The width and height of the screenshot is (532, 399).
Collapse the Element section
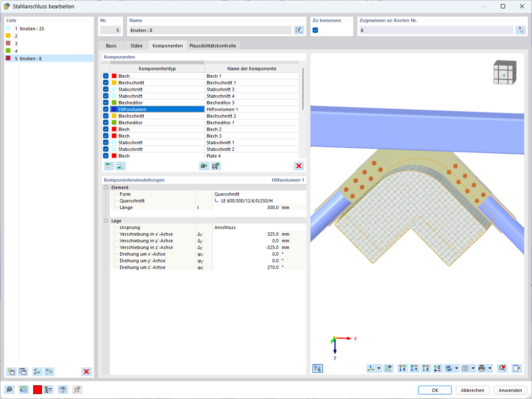point(106,187)
